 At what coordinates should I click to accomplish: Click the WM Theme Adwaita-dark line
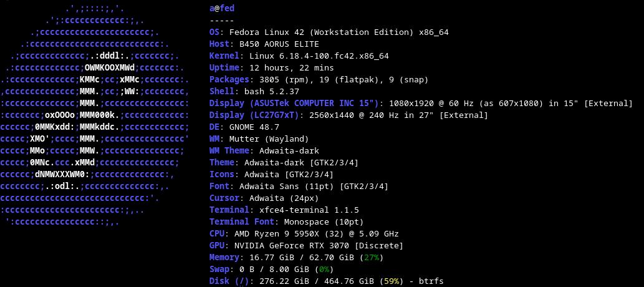pyautogui.click(x=264, y=151)
